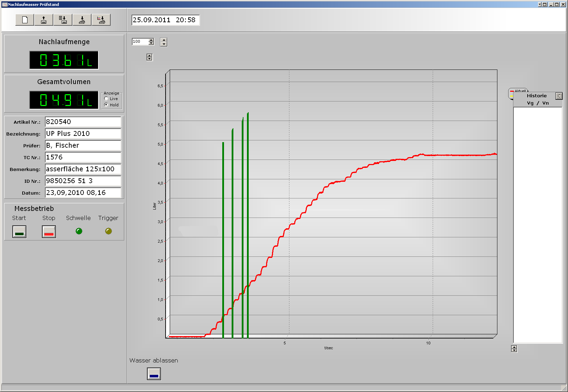Click the ID Nr. field 9850256 51 3
This screenshot has width=568, height=392.
click(x=83, y=181)
